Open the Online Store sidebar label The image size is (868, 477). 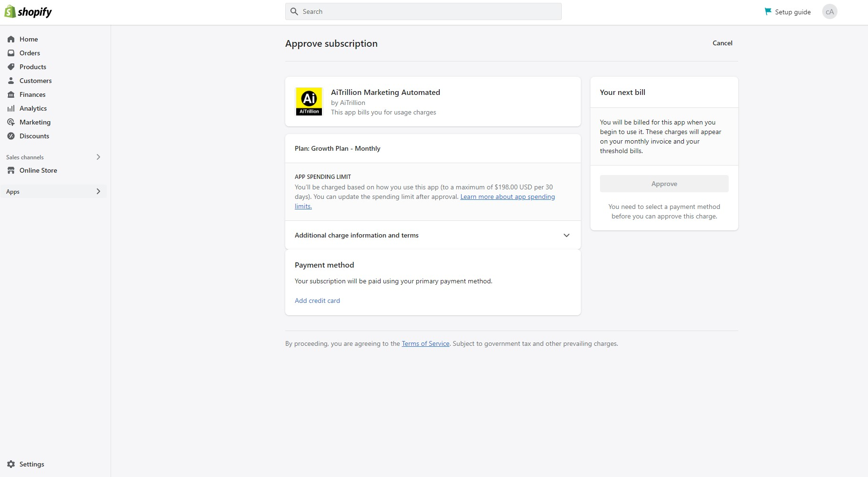click(38, 170)
